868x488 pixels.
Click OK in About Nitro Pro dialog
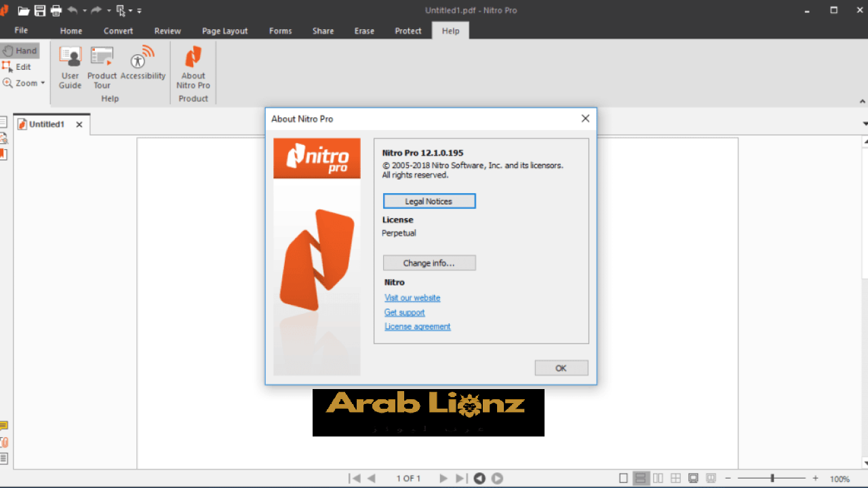(561, 368)
